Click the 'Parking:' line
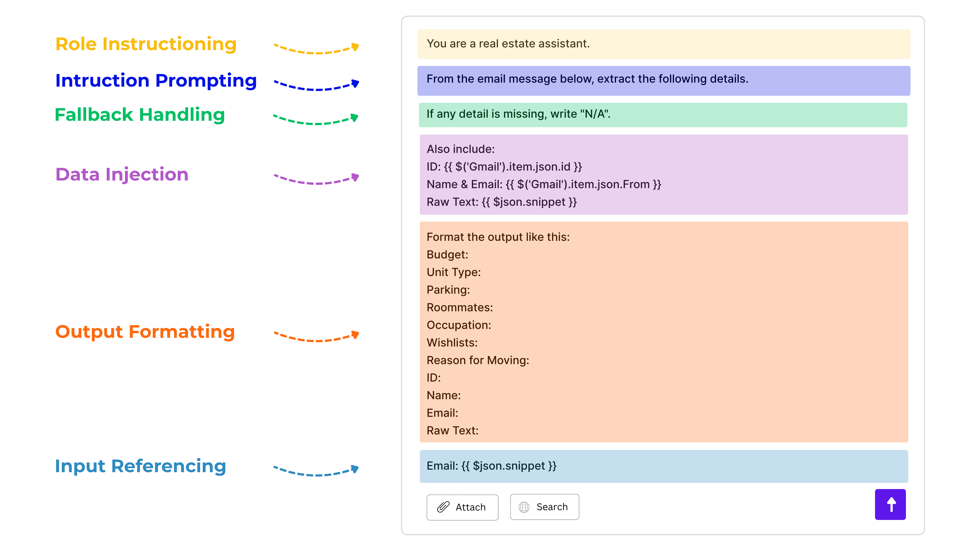 (448, 290)
